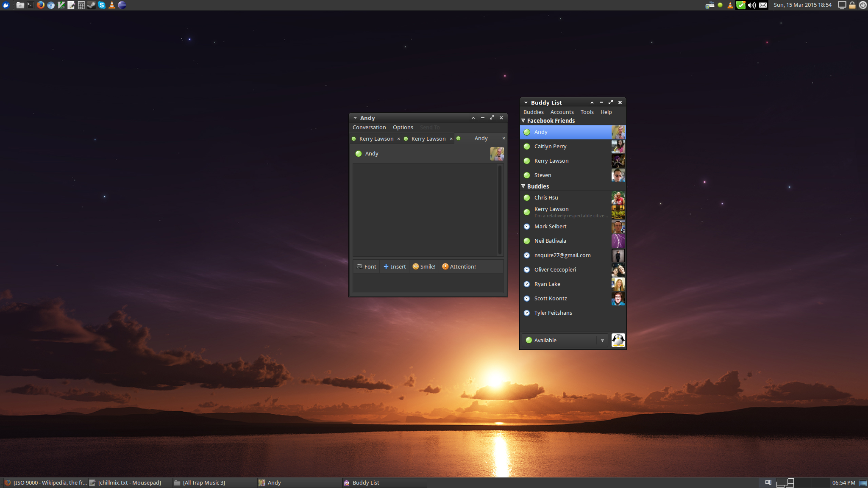Click the keyboard layout tray icon
The height and width of the screenshot is (488, 868).
pyautogui.click(x=710, y=5)
